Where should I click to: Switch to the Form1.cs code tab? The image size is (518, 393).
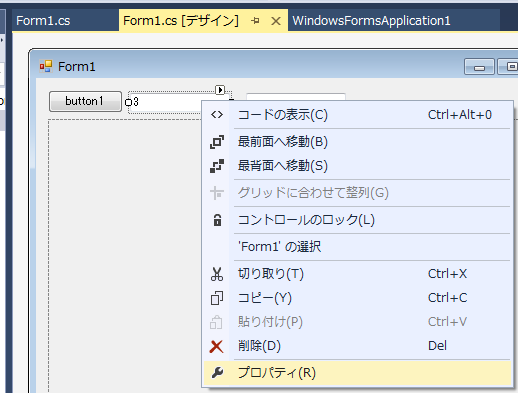click(x=43, y=21)
